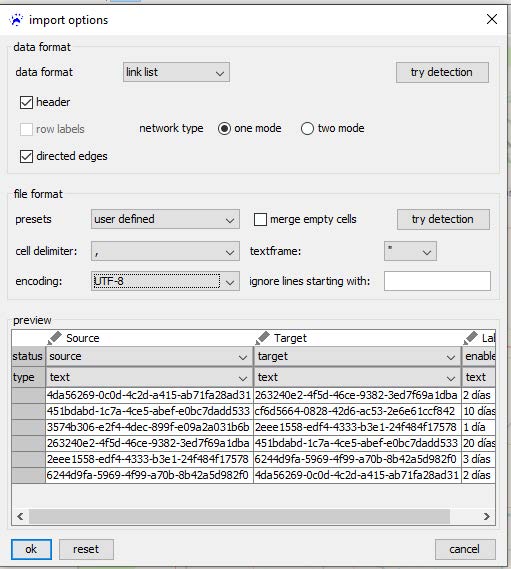511x569 pixels.
Task: Click the right arrow of preview scrollbar
Action: coord(487,516)
